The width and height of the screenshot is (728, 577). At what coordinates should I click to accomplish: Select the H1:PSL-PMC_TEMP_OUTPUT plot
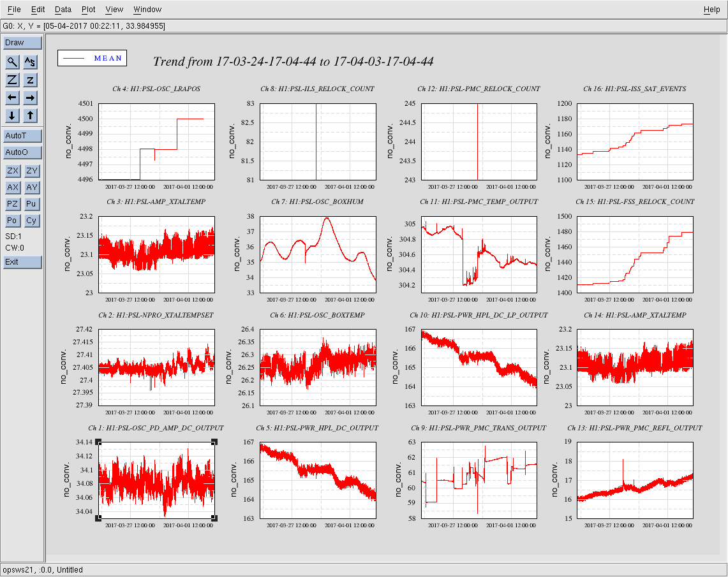pyautogui.click(x=479, y=254)
